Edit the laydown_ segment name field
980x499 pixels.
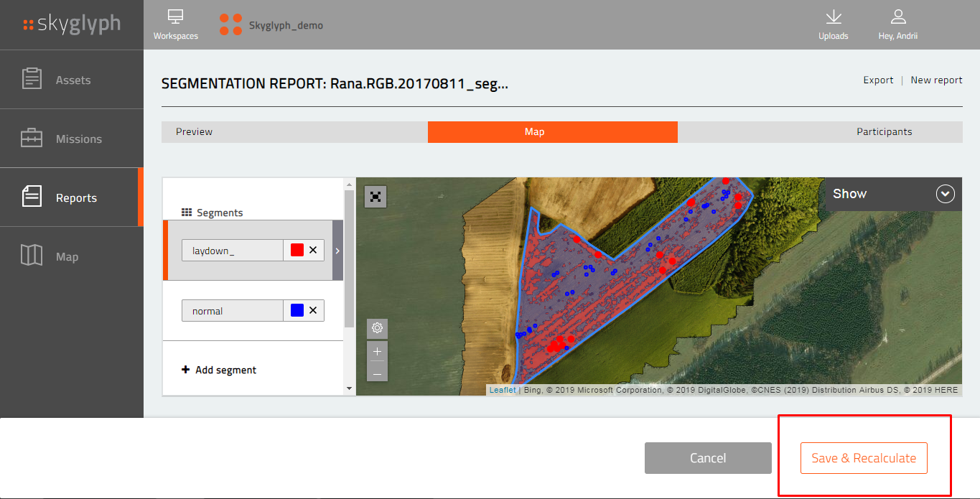[233, 250]
